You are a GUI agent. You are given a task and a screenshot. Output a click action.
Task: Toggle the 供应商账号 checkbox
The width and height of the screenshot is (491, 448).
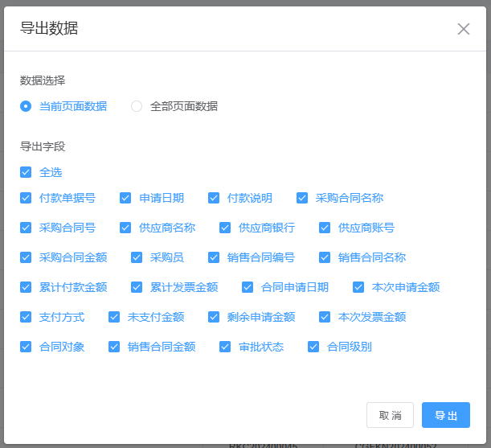point(325,228)
